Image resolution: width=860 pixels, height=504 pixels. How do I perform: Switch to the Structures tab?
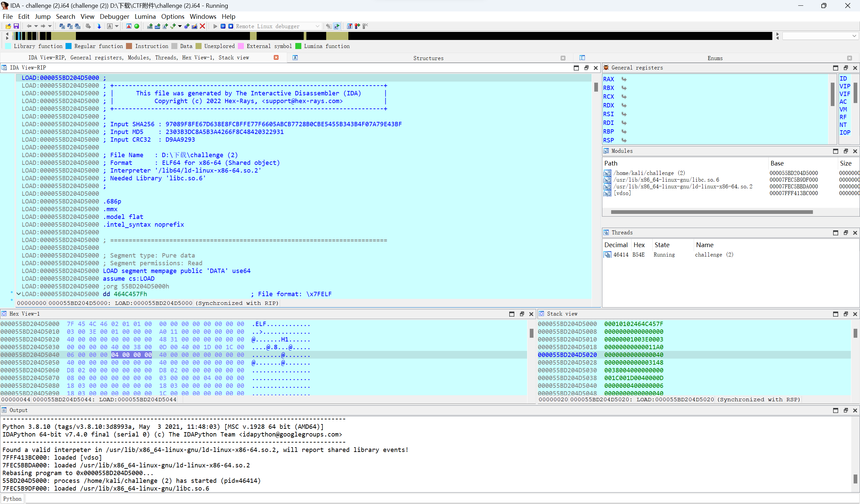(x=428, y=58)
